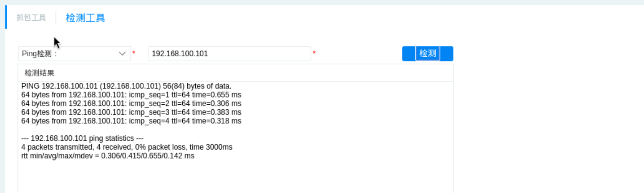The height and width of the screenshot is (193, 644).
Task: Click the red asterisk after the IP field
Action: tap(314, 53)
